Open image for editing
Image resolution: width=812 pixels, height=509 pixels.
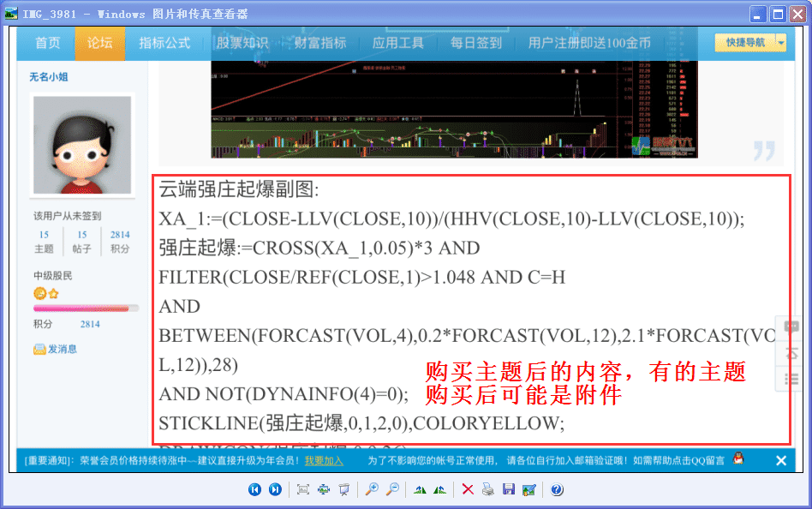click(529, 489)
